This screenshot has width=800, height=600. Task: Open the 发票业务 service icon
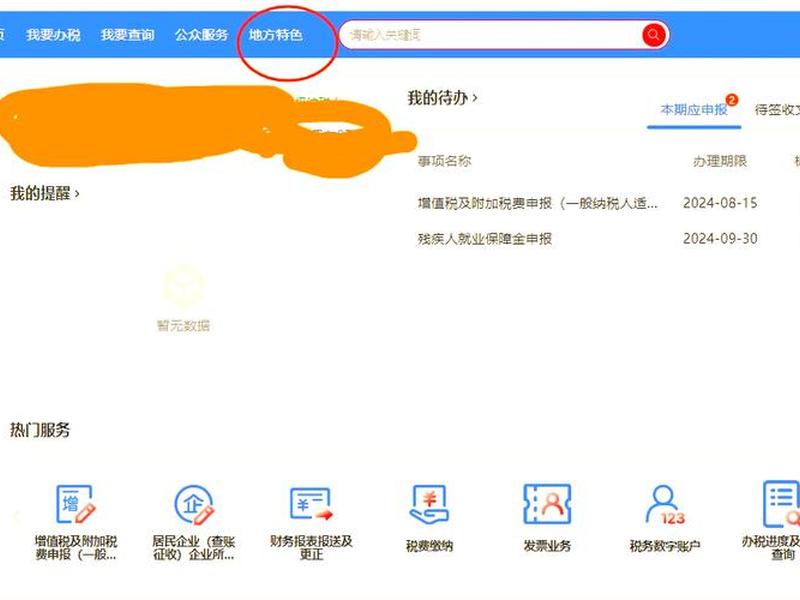[547, 504]
